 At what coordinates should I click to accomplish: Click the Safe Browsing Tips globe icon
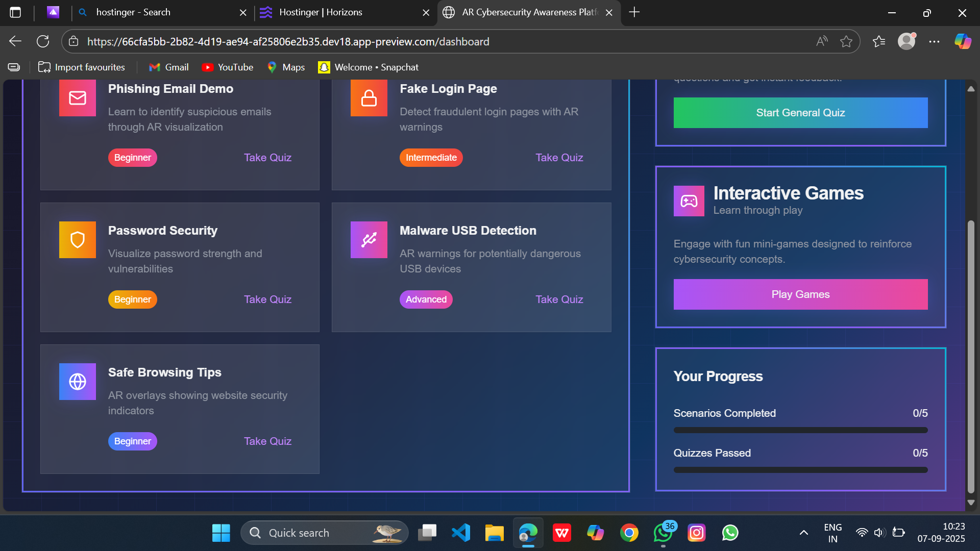pyautogui.click(x=78, y=382)
